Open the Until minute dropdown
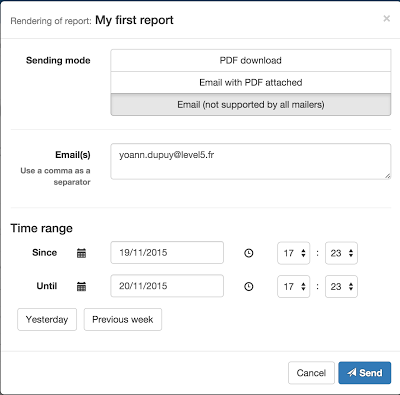 [341, 287]
